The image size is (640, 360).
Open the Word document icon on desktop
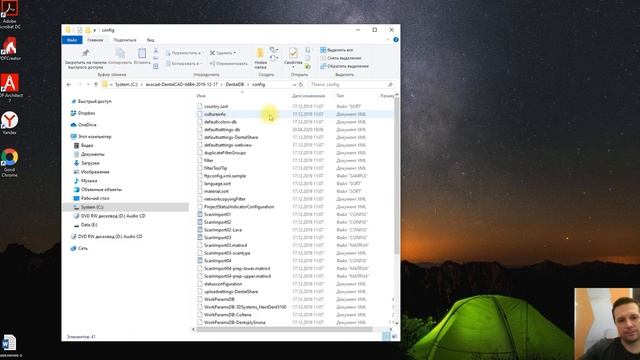pos(9,345)
